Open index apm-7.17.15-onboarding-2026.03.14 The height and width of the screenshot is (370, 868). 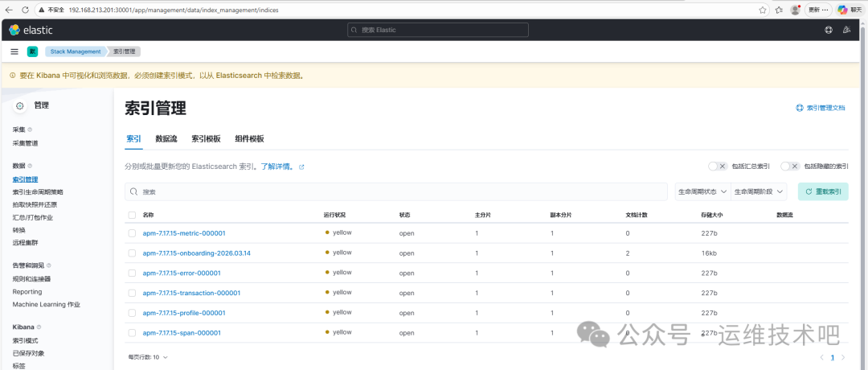click(x=197, y=253)
